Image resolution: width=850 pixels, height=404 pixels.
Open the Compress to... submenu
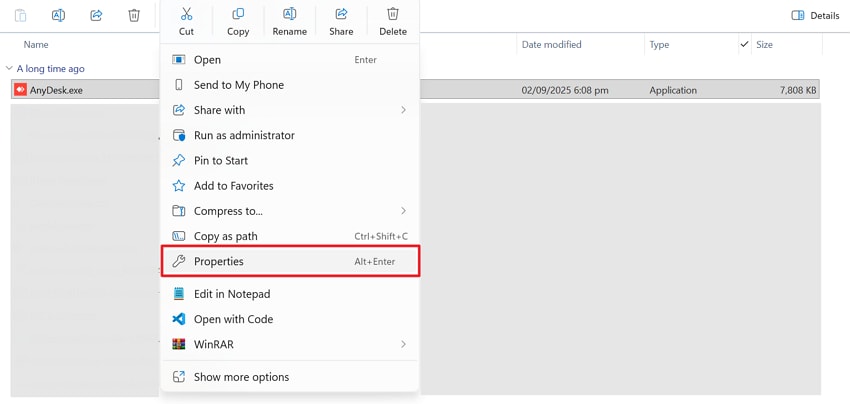point(290,211)
